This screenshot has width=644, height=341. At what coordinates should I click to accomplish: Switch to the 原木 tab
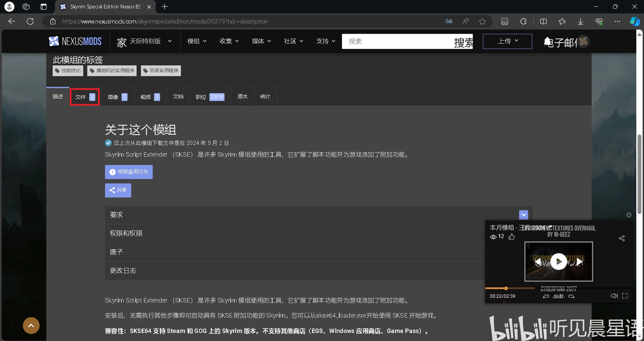pyautogui.click(x=243, y=97)
